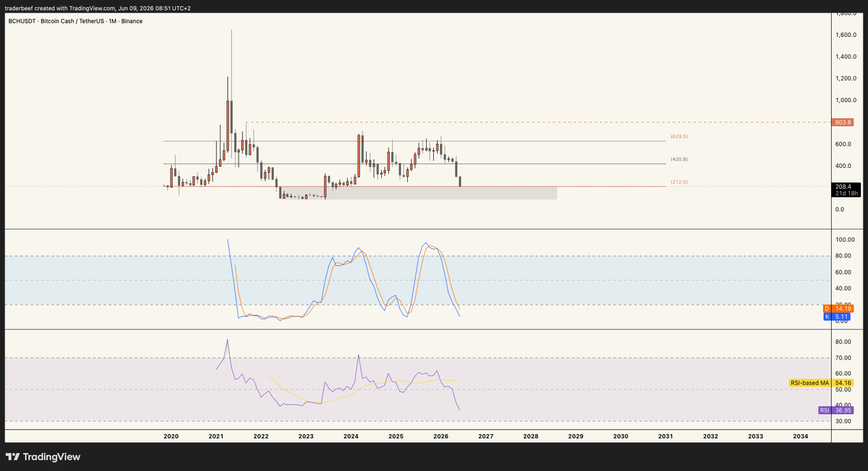The width and height of the screenshot is (868, 471).
Task: Click the 1,600.0 price axis value
Action: 846,35
